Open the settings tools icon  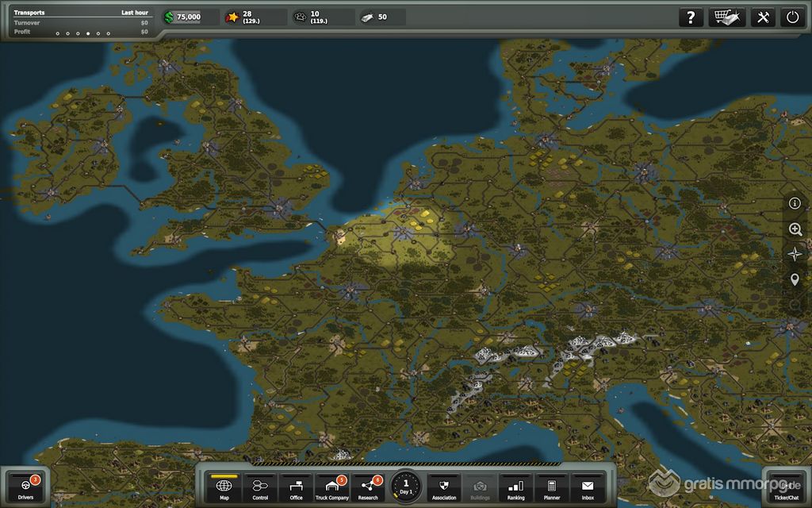pos(763,17)
